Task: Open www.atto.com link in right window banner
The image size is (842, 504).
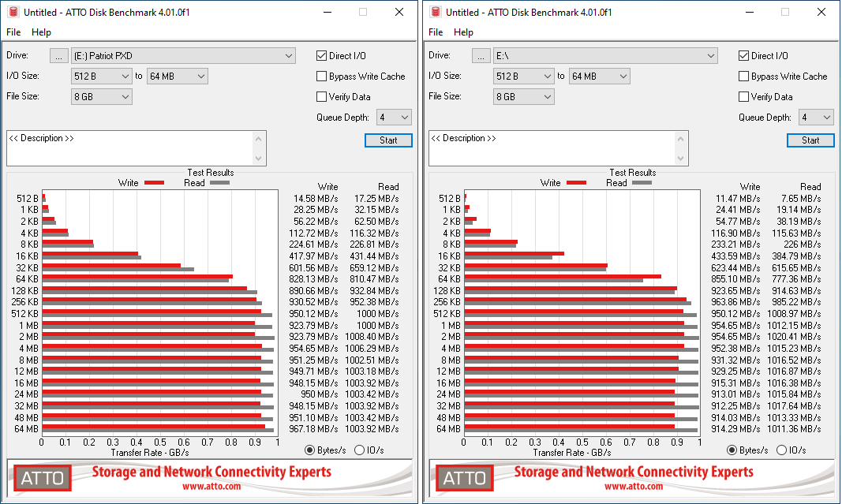Action: click(634, 487)
